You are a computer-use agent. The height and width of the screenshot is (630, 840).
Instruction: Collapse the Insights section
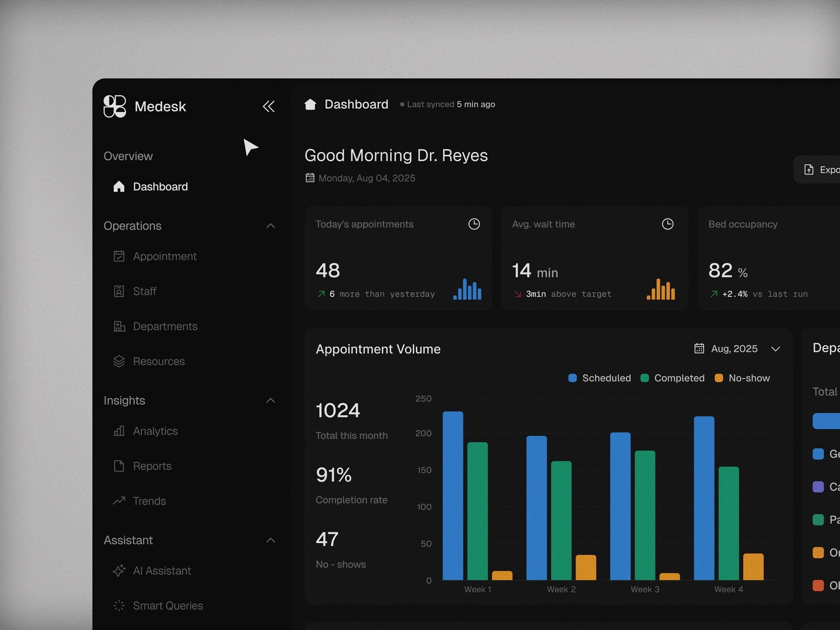tap(271, 400)
